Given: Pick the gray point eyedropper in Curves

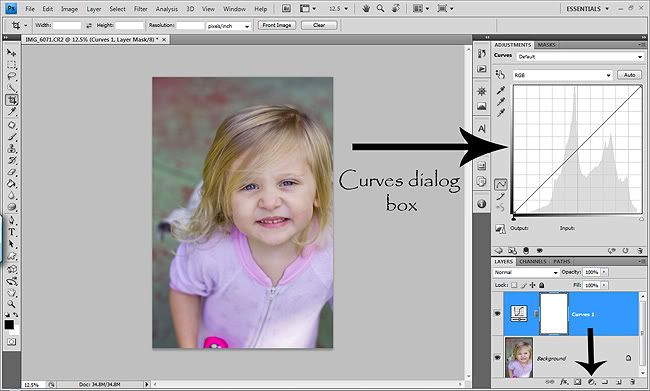Looking at the screenshot, I should pos(501,102).
